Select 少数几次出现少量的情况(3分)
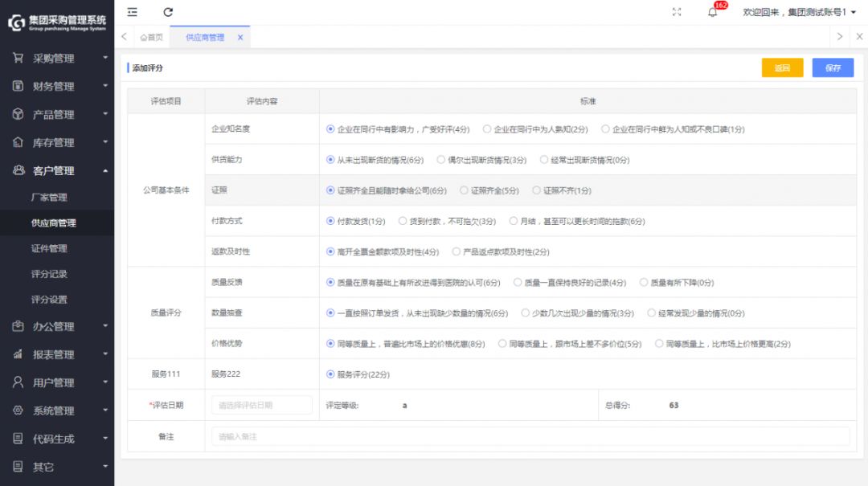The image size is (868, 486). pyautogui.click(x=577, y=313)
